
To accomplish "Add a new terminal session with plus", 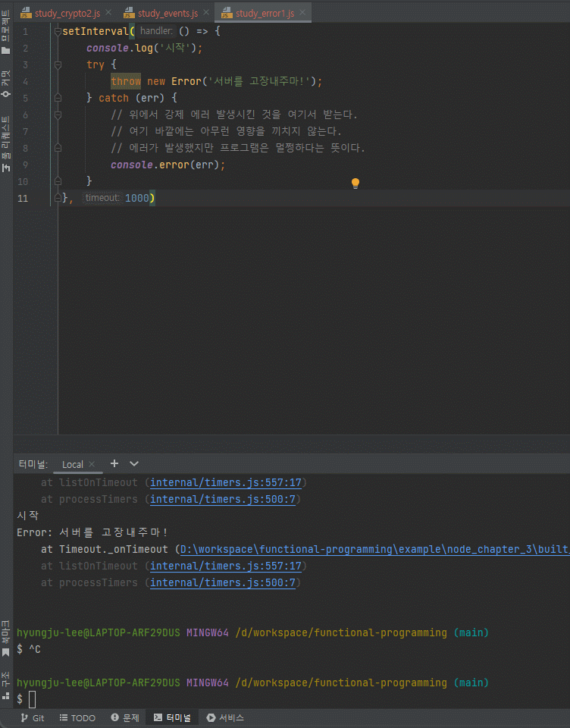I will click(x=114, y=463).
